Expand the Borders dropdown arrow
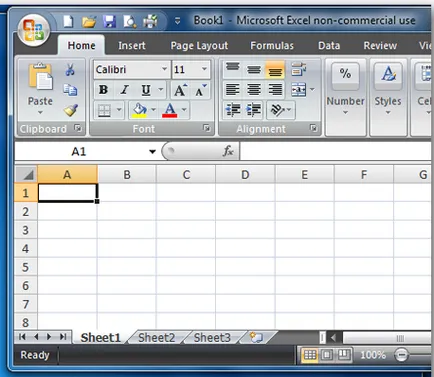 point(119,110)
